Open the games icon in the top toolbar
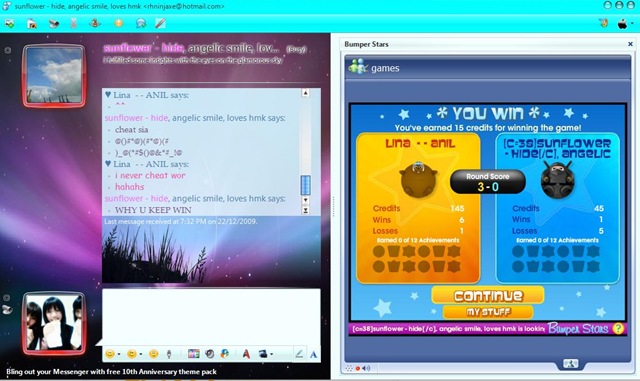640x381 pixels. 95,23
